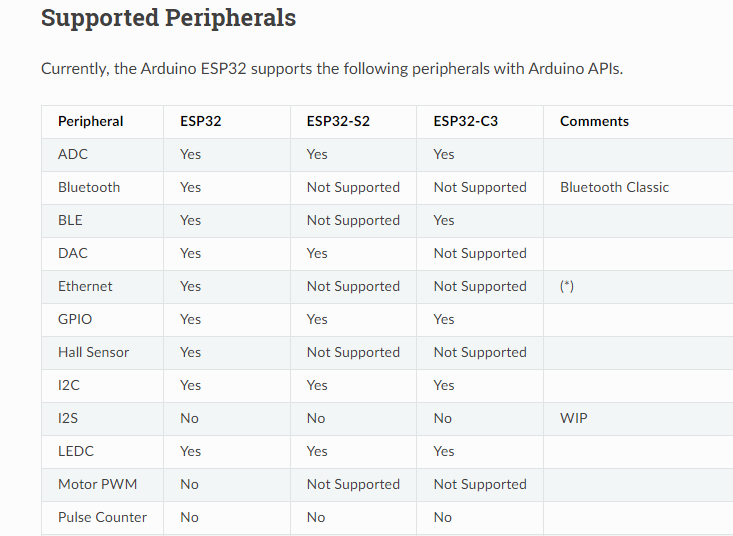
Task: Select the ADC peripheral cell
Action: tap(73, 154)
